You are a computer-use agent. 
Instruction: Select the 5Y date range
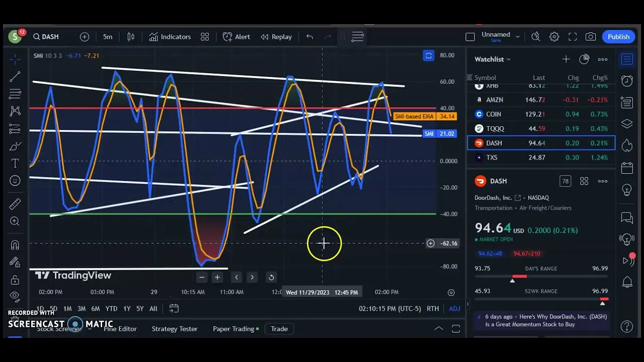(140, 309)
